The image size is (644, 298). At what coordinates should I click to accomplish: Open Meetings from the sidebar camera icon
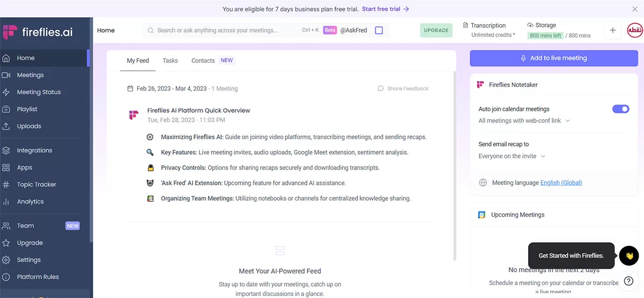point(6,75)
